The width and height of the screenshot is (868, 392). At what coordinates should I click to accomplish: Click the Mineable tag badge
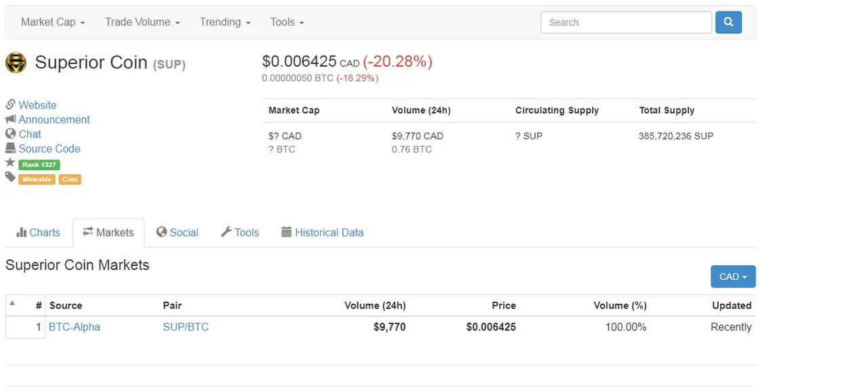coord(37,180)
